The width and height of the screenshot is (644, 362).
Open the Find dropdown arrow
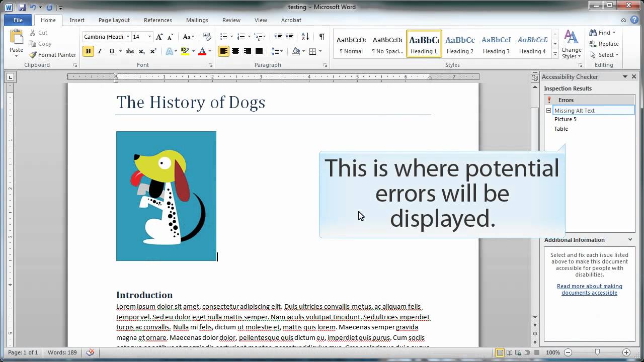pyautogui.click(x=614, y=33)
